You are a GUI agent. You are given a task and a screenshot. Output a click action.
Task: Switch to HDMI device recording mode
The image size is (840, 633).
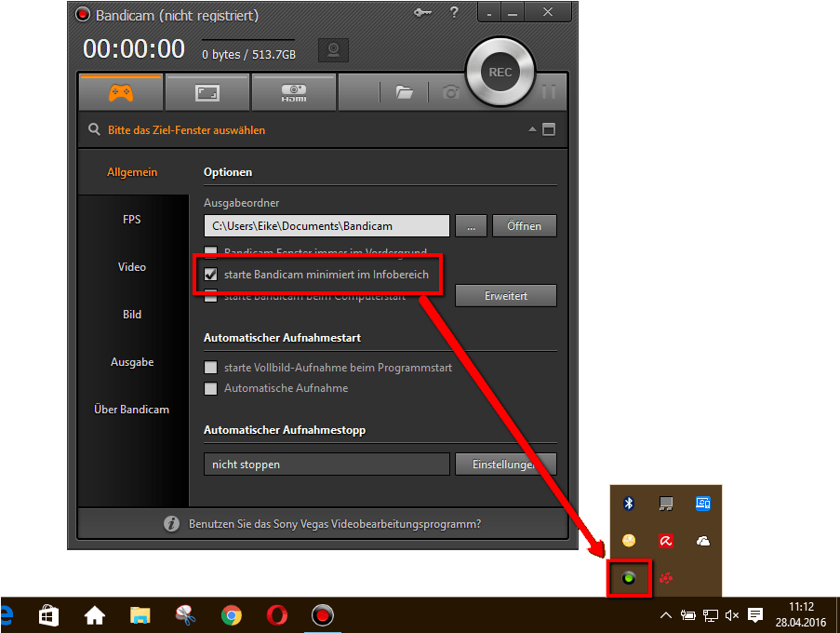click(x=294, y=93)
